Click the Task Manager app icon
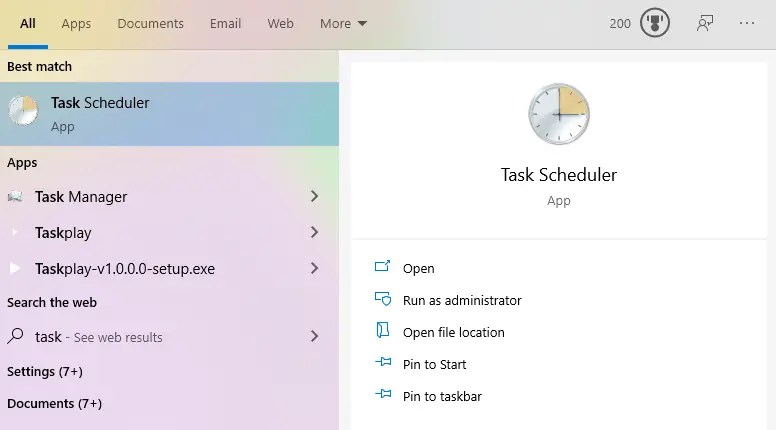Image resolution: width=776 pixels, height=430 pixels. 15,197
